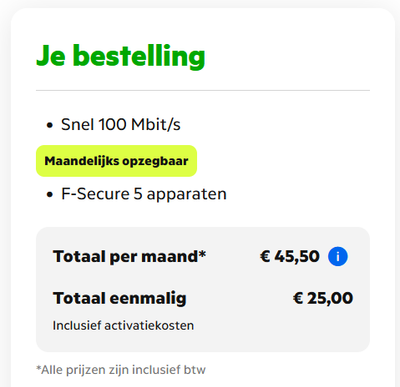Click the euro sign before 25,00
The image size is (400, 387).
click(298, 298)
